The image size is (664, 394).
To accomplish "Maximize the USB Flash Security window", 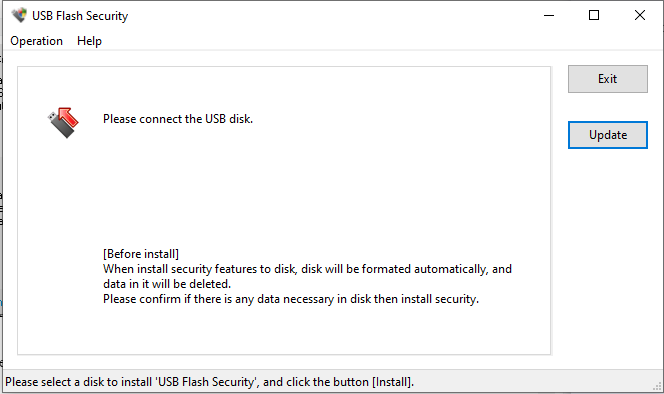I will click(x=594, y=15).
